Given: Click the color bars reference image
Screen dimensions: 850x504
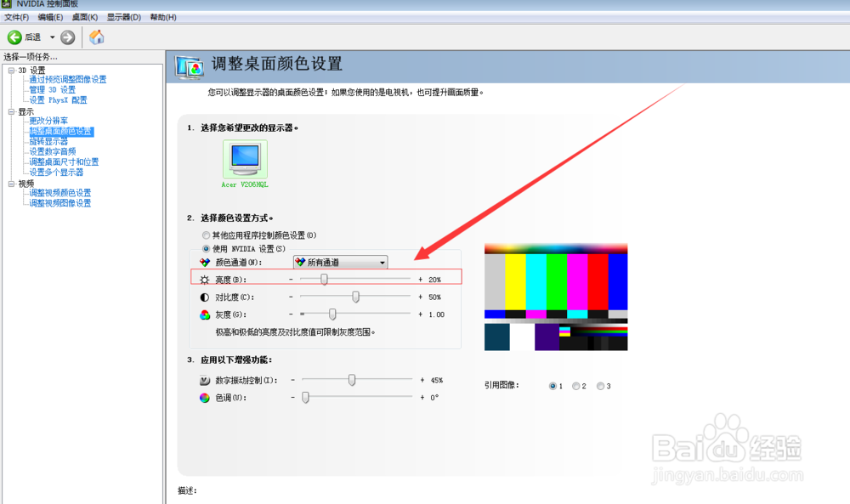Looking at the screenshot, I should (556, 297).
